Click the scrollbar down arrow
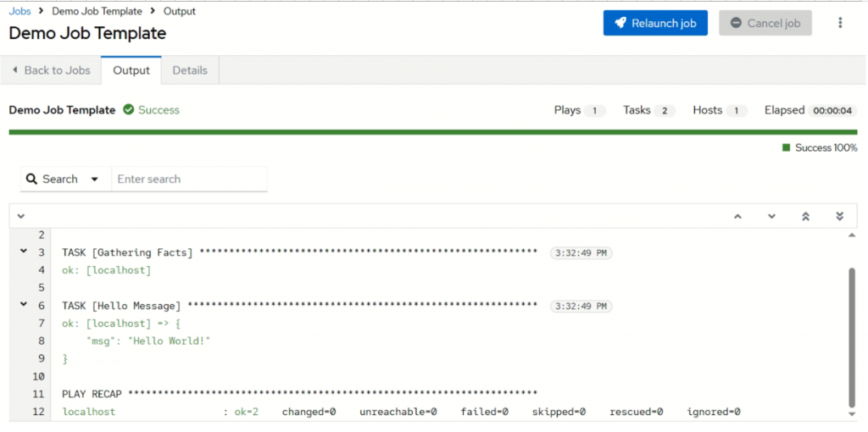Screen dimensions: 868x432 pyautogui.click(x=851, y=414)
